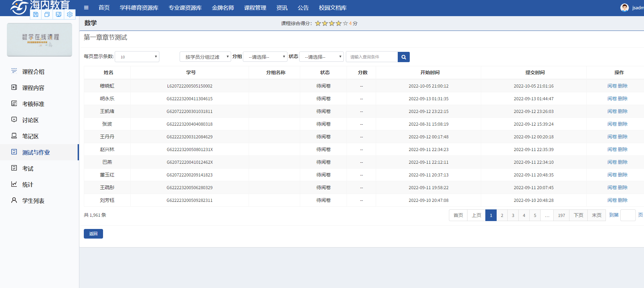This screenshot has width=644, height=288.
Task: Click the 末页 pagination button
Action: (597, 215)
